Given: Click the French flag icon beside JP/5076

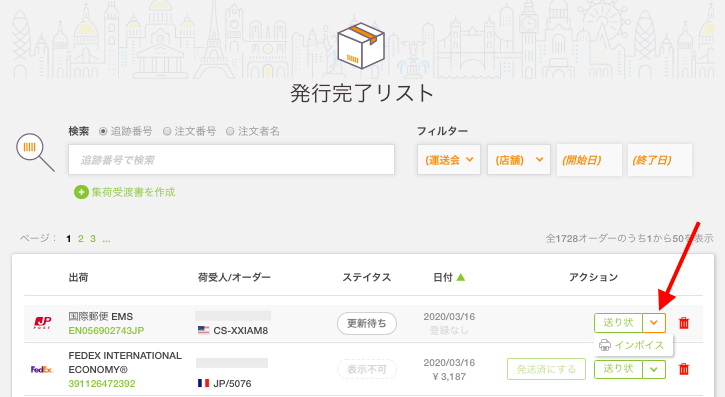Looking at the screenshot, I should (x=203, y=383).
